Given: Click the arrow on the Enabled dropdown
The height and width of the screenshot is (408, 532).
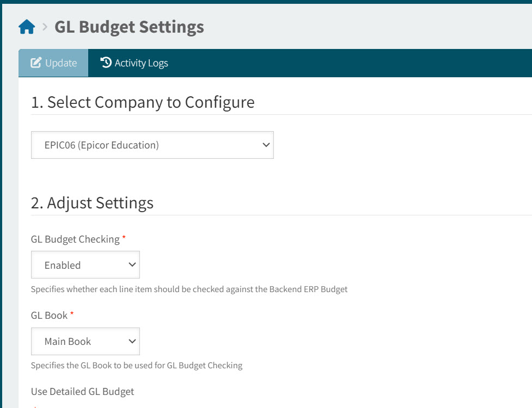Looking at the screenshot, I should pos(132,265).
